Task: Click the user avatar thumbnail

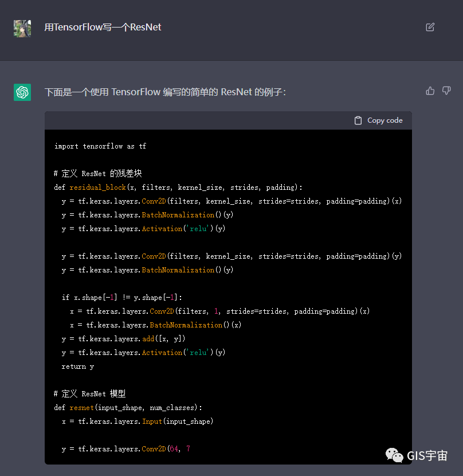Action: pos(22,29)
